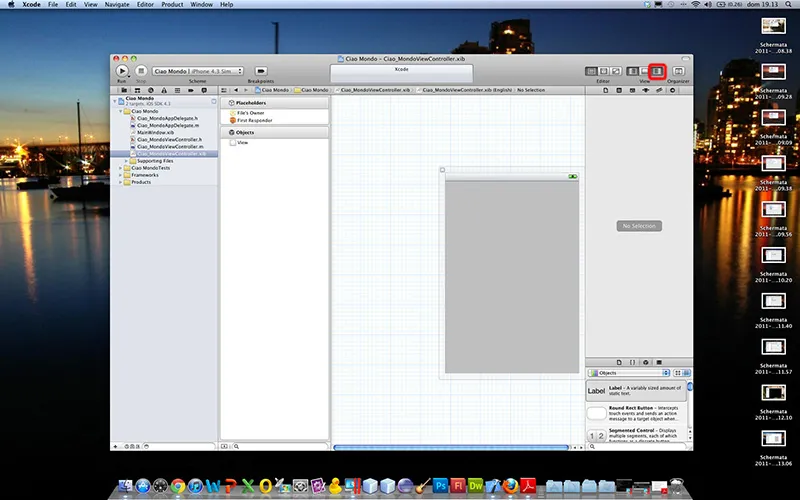Select the Label object in library
The image size is (800, 500).
click(x=636, y=391)
